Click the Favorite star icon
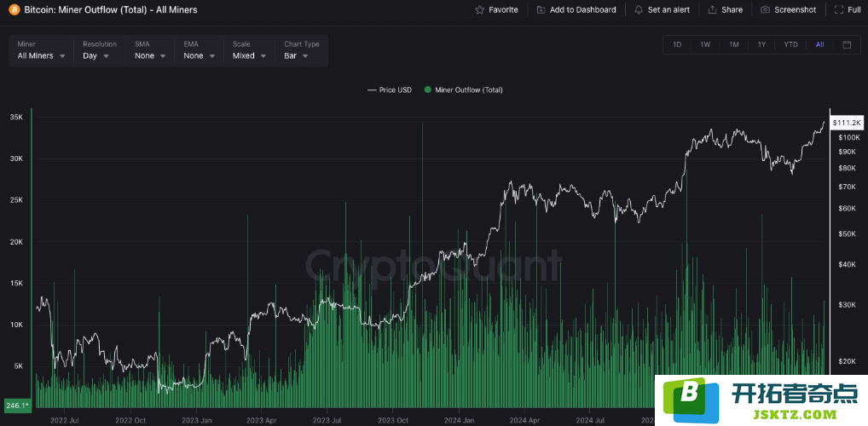This screenshot has height=426, width=868. [480, 10]
